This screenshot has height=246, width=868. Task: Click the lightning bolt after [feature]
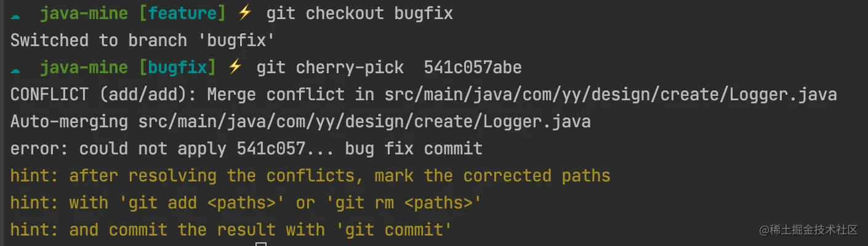(x=246, y=13)
